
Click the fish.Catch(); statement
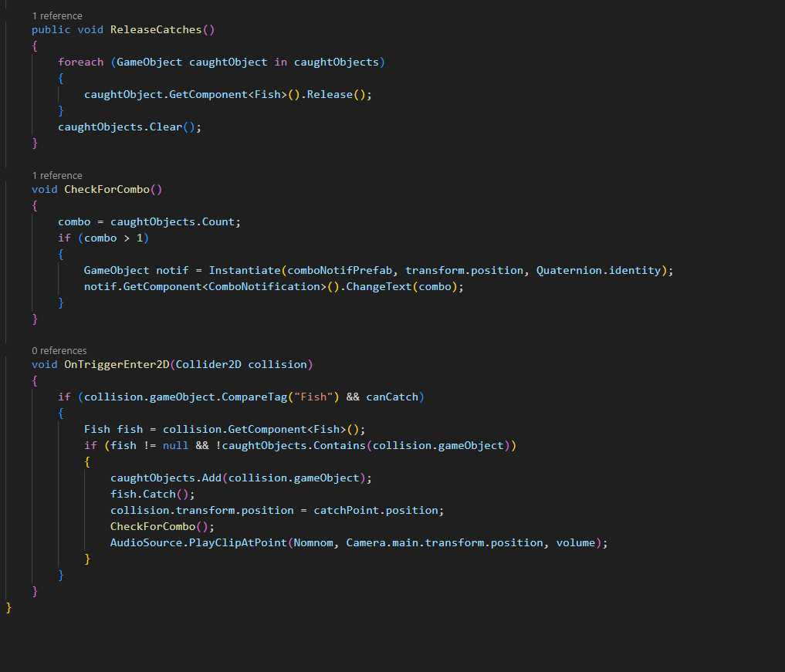[152, 495]
